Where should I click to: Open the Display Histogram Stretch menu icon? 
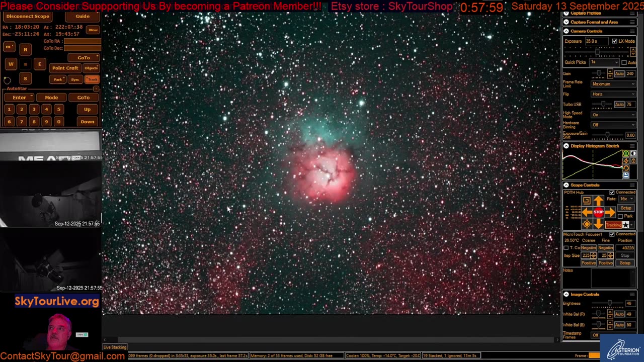tap(632, 146)
